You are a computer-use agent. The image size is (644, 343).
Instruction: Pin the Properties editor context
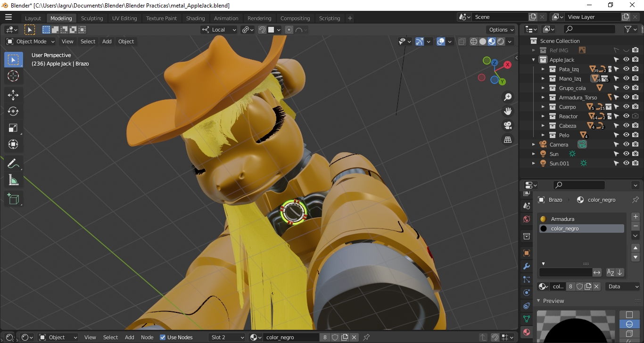point(636,200)
